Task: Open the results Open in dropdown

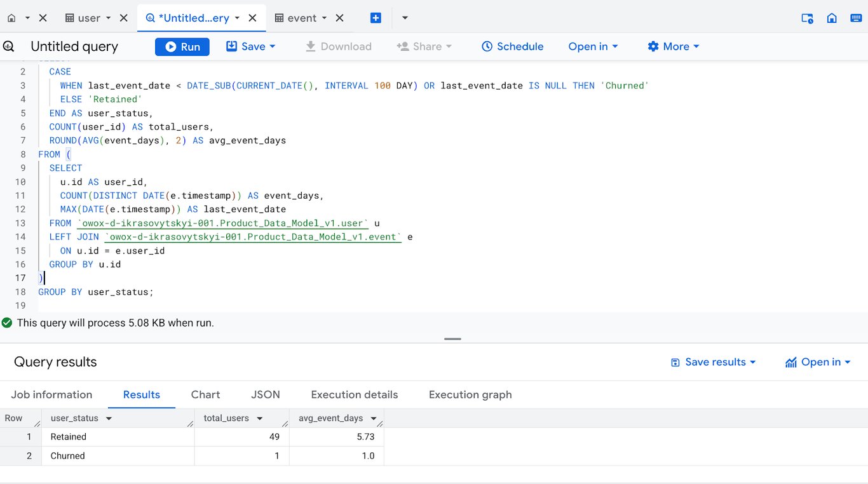Action: pos(818,362)
